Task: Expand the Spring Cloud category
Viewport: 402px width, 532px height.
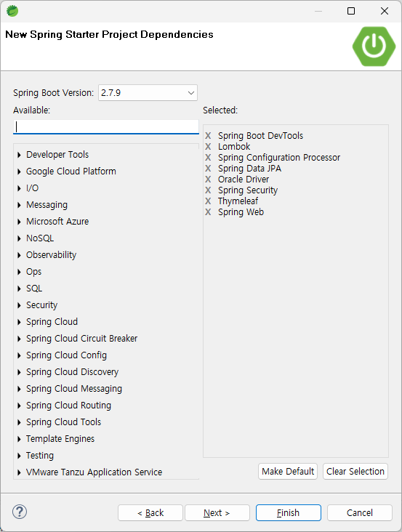Action: (19, 322)
